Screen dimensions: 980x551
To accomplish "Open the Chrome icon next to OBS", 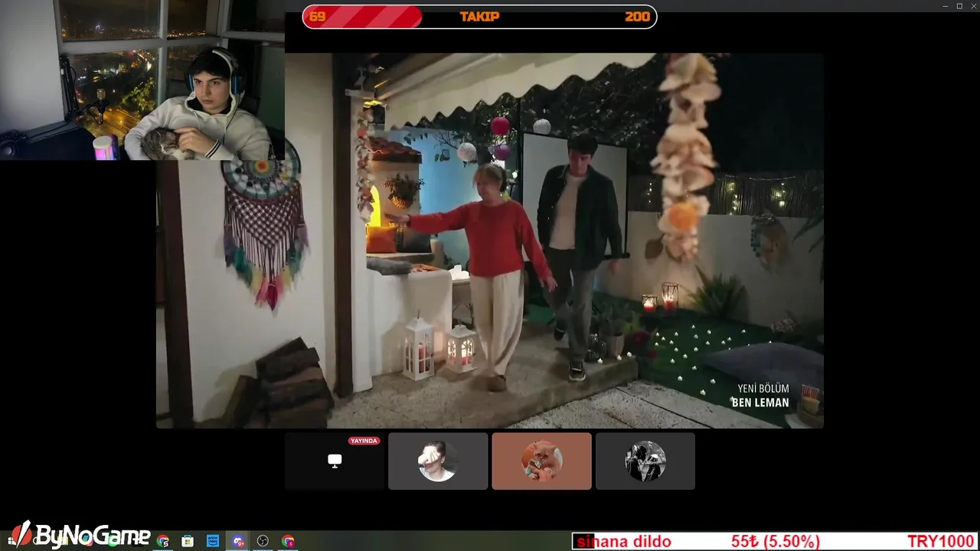I will 288,541.
